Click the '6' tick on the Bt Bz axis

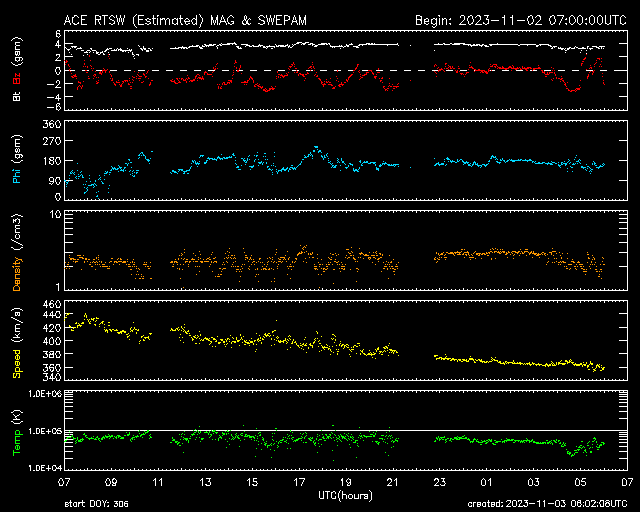point(58,33)
